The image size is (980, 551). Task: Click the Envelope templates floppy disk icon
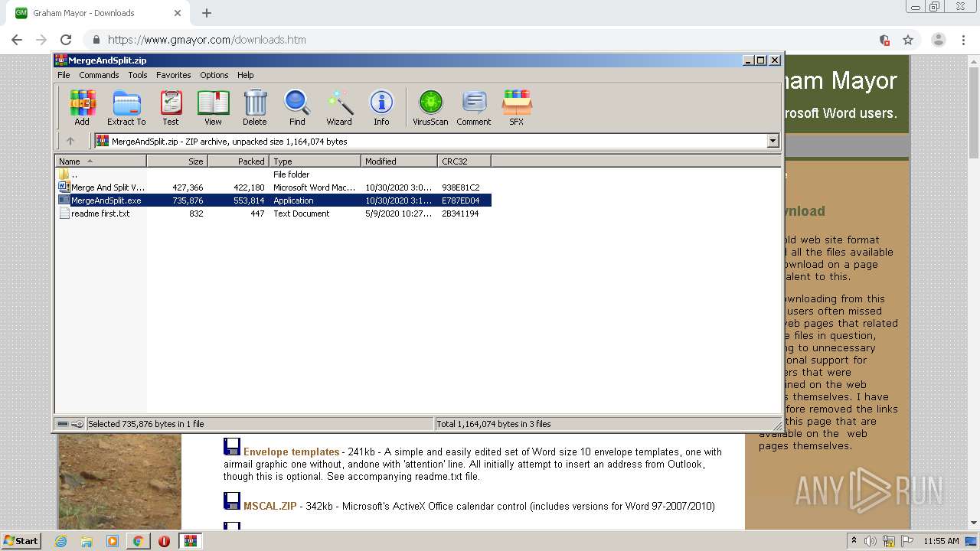coord(231,447)
